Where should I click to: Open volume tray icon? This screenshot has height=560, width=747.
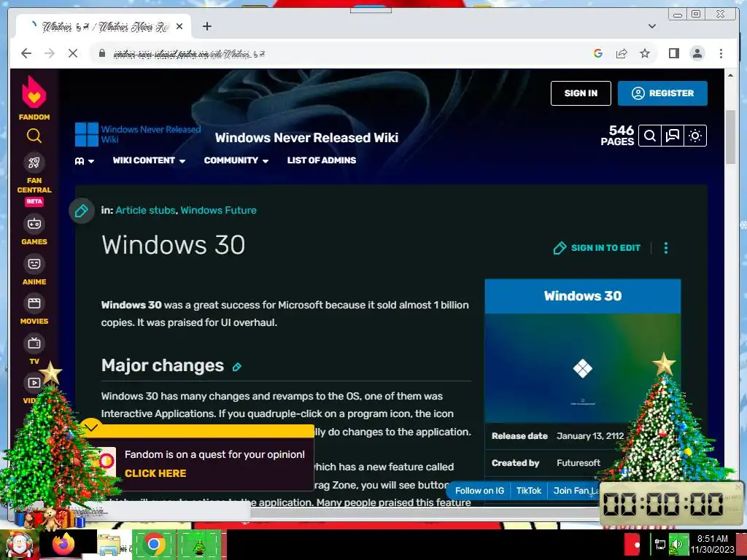point(678,544)
